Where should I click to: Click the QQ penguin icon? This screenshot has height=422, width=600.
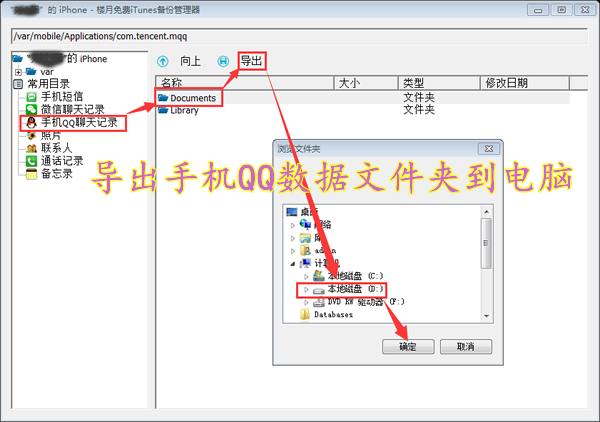pos(31,123)
